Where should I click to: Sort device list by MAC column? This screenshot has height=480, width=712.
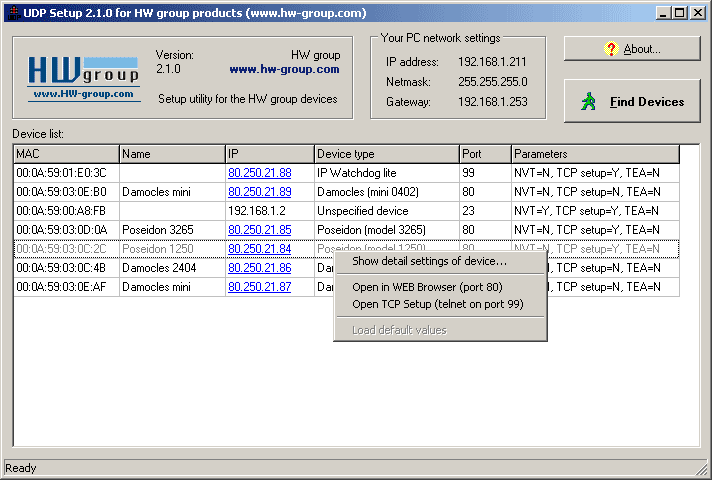tap(66, 154)
